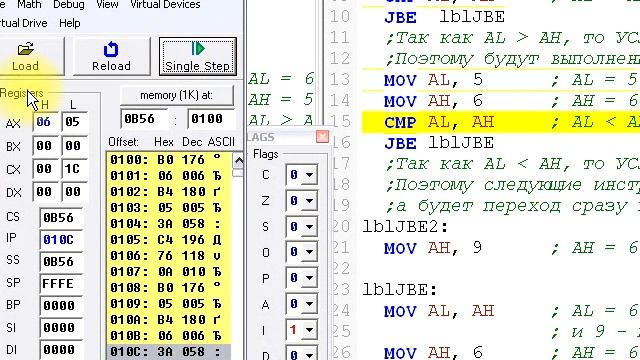Viewport: 640px width, 360px height.
Task: Open the View menu
Action: [108, 5]
